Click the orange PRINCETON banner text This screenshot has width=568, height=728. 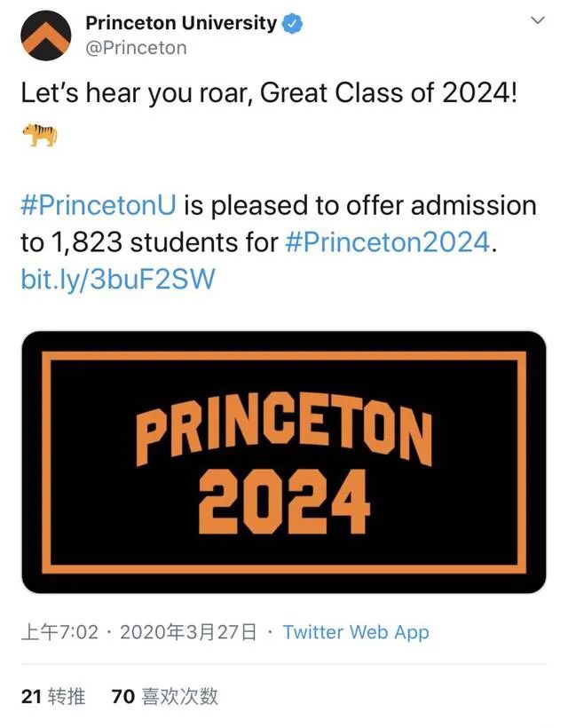[x=283, y=428]
